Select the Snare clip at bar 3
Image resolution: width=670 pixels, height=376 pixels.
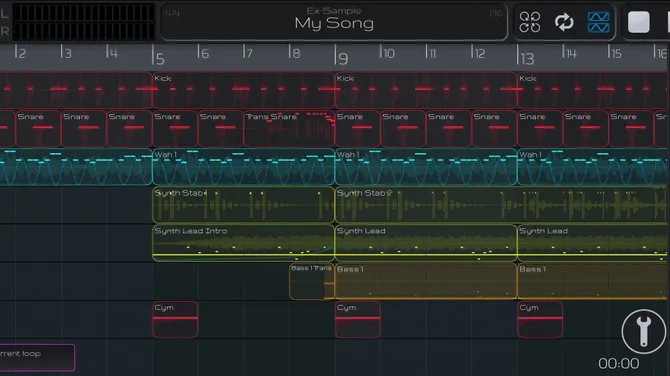coord(84,128)
